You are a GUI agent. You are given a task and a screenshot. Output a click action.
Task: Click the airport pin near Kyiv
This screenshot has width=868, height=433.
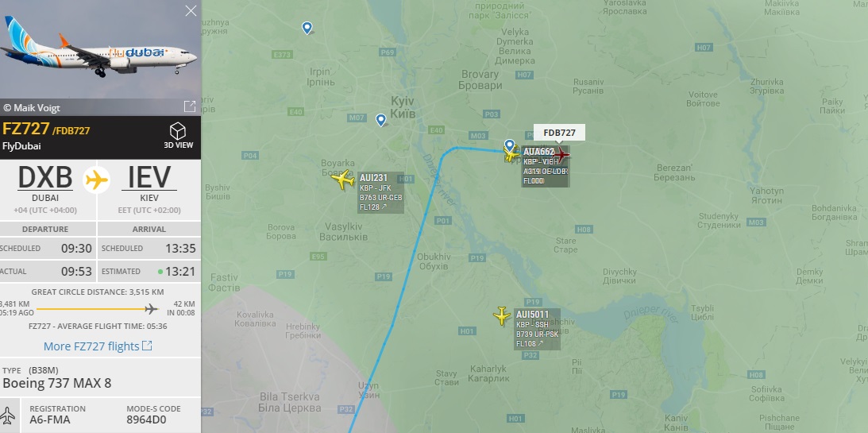381,120
